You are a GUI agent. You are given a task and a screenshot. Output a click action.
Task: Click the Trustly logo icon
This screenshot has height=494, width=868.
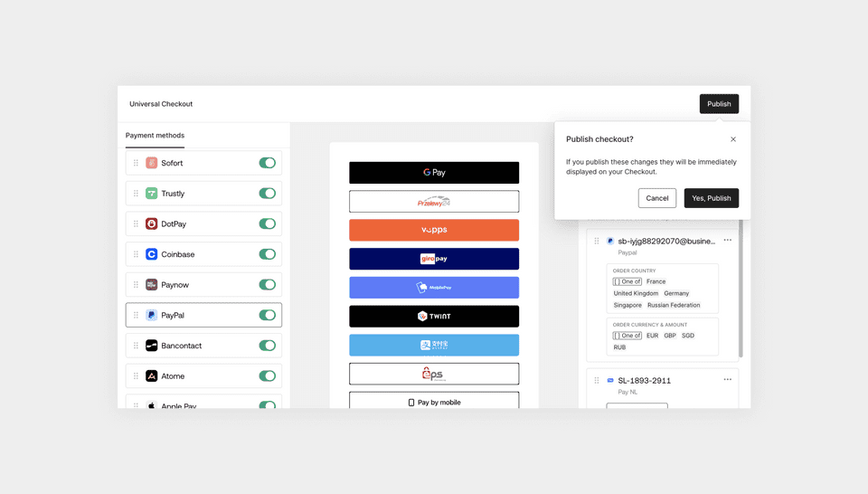[151, 194]
